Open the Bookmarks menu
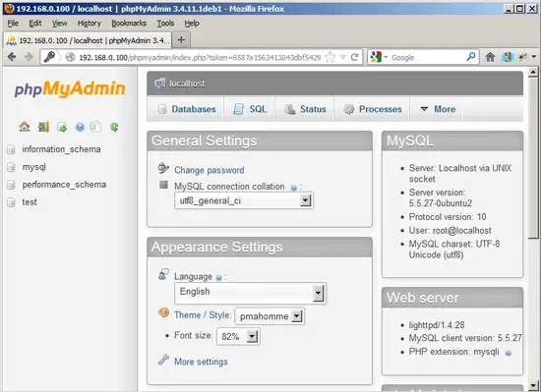541x392 pixels. [129, 24]
